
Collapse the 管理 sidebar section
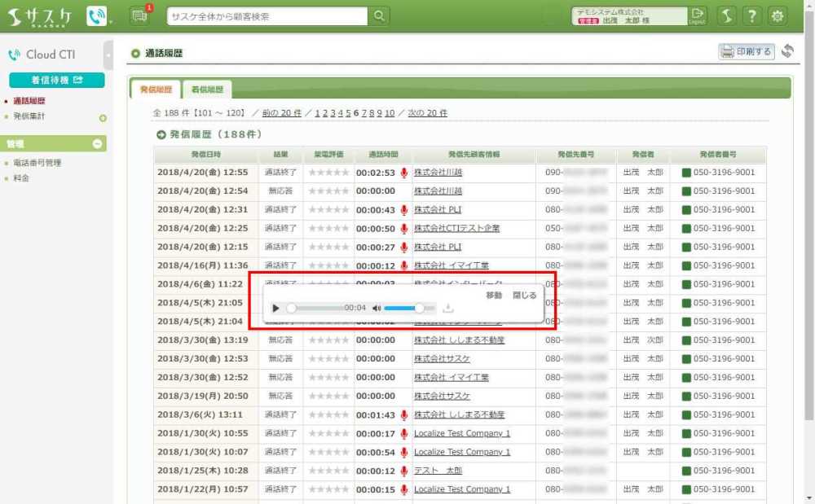coord(98,144)
